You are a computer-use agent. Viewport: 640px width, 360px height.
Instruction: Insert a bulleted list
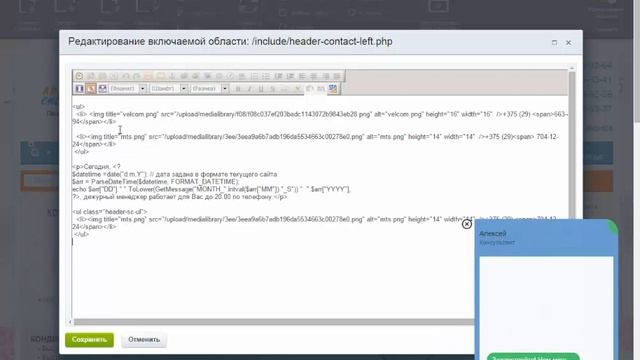[x=266, y=76]
